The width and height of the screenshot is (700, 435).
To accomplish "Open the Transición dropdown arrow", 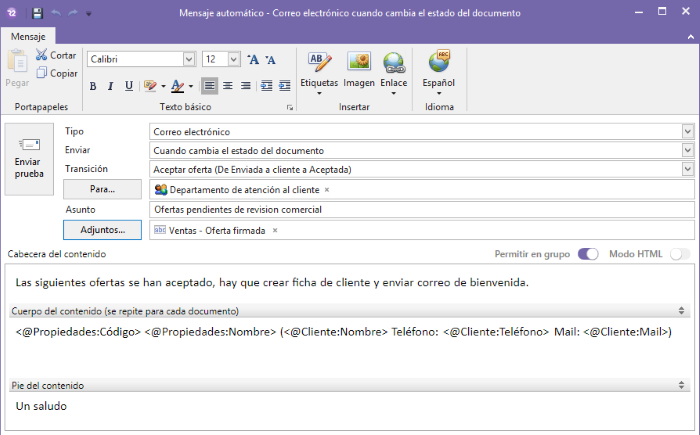I will (688, 169).
